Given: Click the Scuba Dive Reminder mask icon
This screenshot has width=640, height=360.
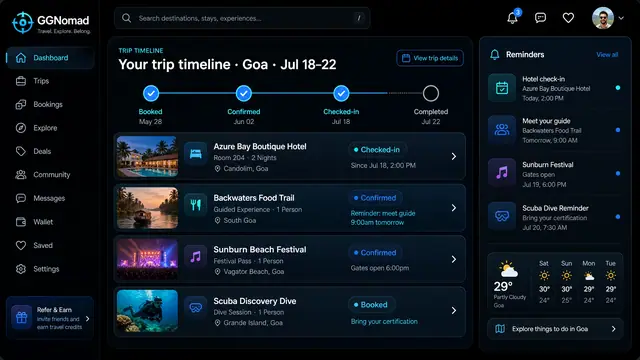Looking at the screenshot, I should click(x=502, y=216).
